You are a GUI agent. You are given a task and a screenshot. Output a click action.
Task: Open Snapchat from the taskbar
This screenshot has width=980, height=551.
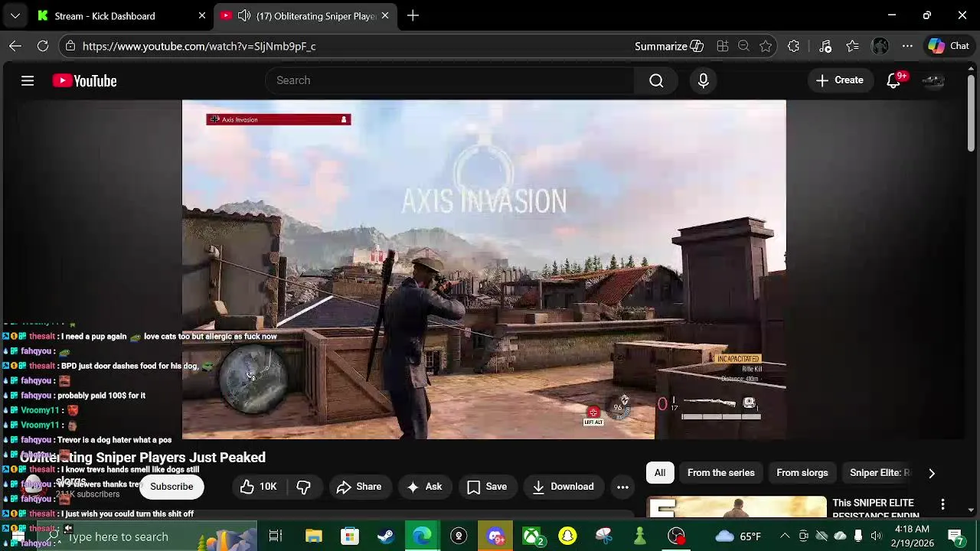tap(567, 536)
